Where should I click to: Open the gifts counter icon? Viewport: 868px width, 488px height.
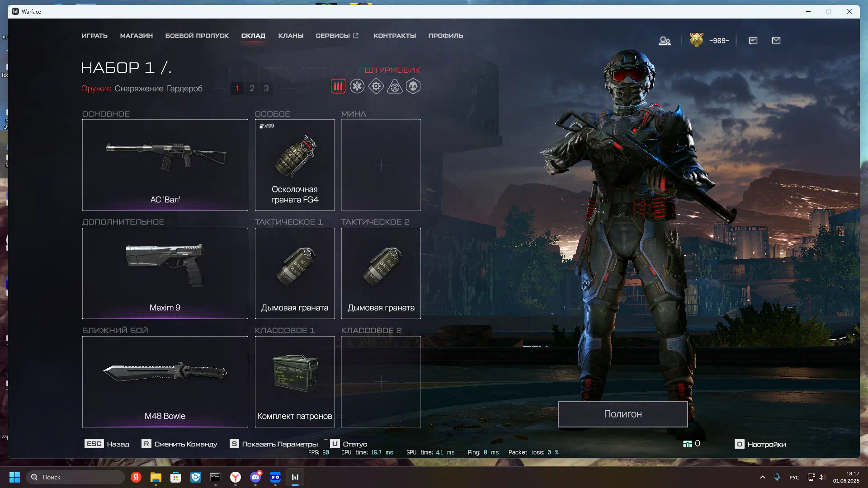click(688, 444)
